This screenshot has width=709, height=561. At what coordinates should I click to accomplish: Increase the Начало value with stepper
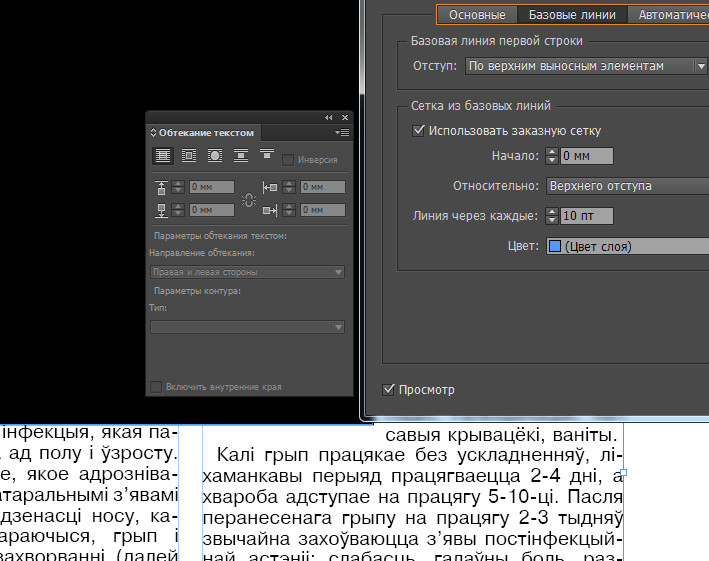(x=552, y=152)
